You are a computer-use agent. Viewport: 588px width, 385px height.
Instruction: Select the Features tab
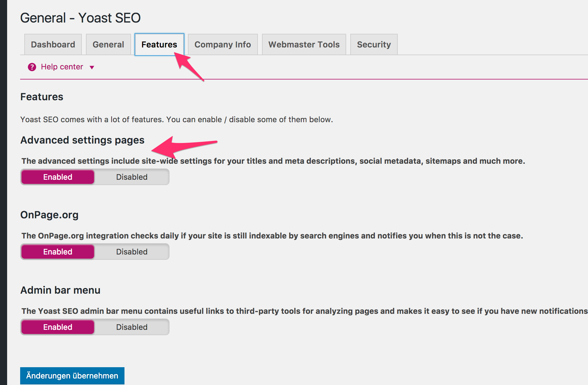click(159, 44)
